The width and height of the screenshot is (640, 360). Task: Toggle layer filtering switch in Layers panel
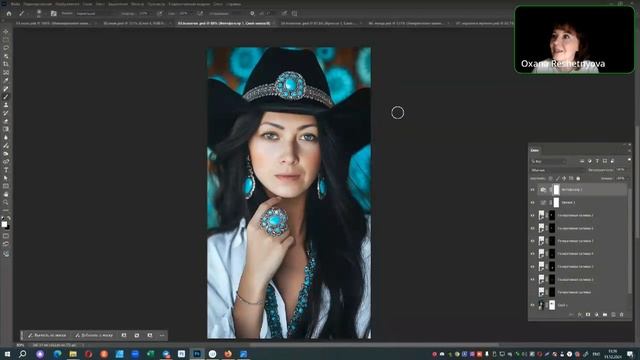click(629, 160)
